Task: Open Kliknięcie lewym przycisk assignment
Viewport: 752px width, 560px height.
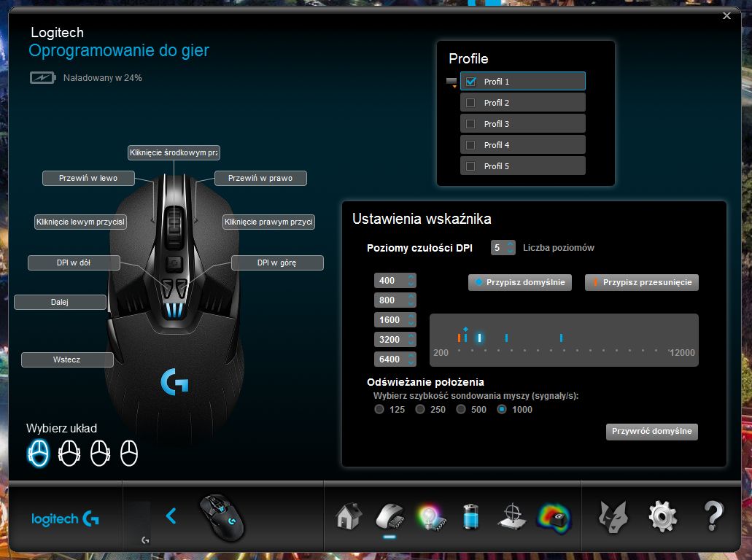Action: [x=80, y=222]
